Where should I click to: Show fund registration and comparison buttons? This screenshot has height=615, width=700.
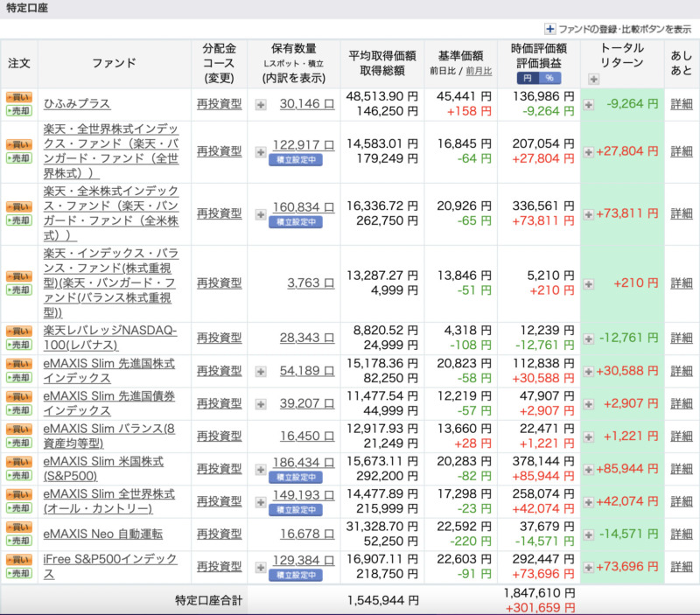(x=618, y=29)
